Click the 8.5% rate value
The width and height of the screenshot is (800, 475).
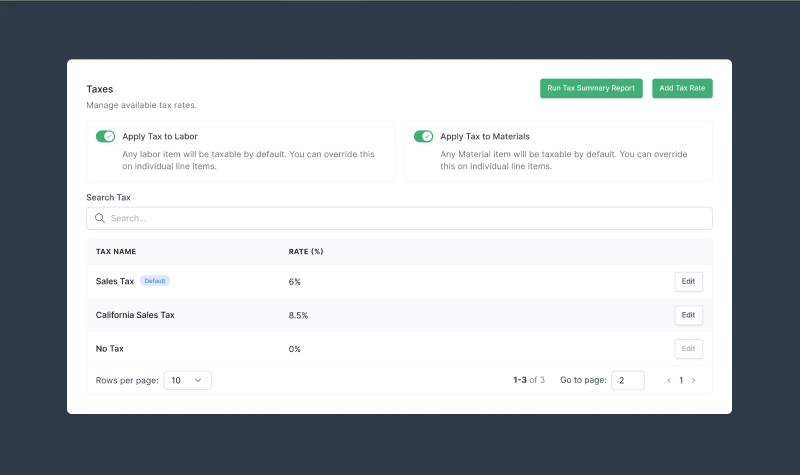298,315
